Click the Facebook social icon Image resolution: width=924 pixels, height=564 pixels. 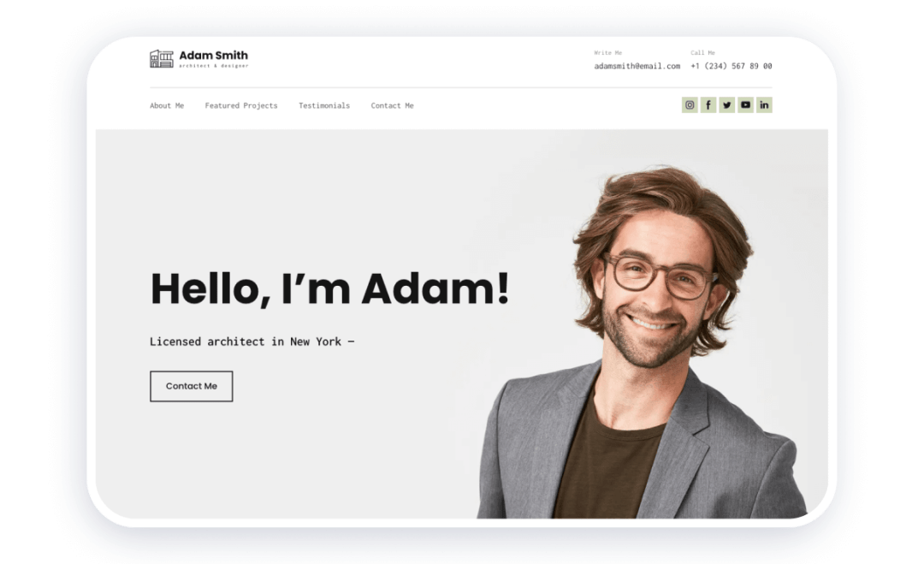tap(708, 104)
